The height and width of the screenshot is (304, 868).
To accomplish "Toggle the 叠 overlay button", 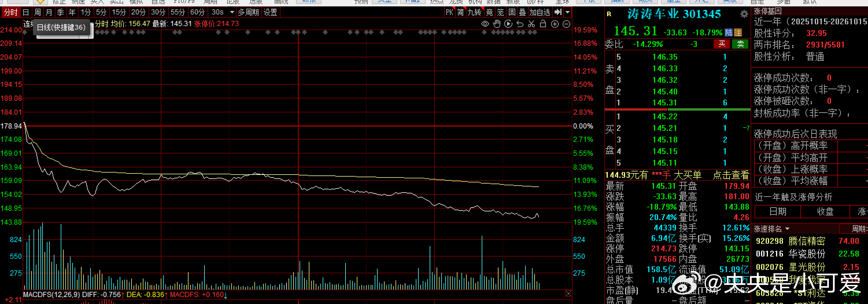I will [x=522, y=12].
